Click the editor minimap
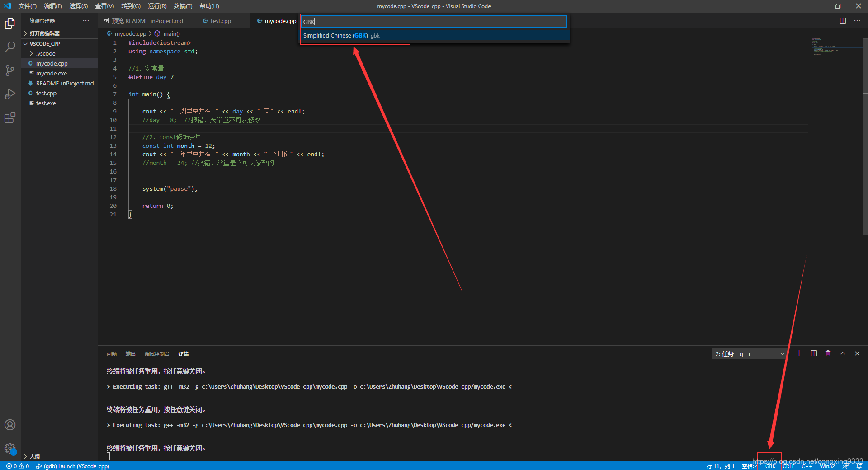868x470 pixels. pos(836,47)
